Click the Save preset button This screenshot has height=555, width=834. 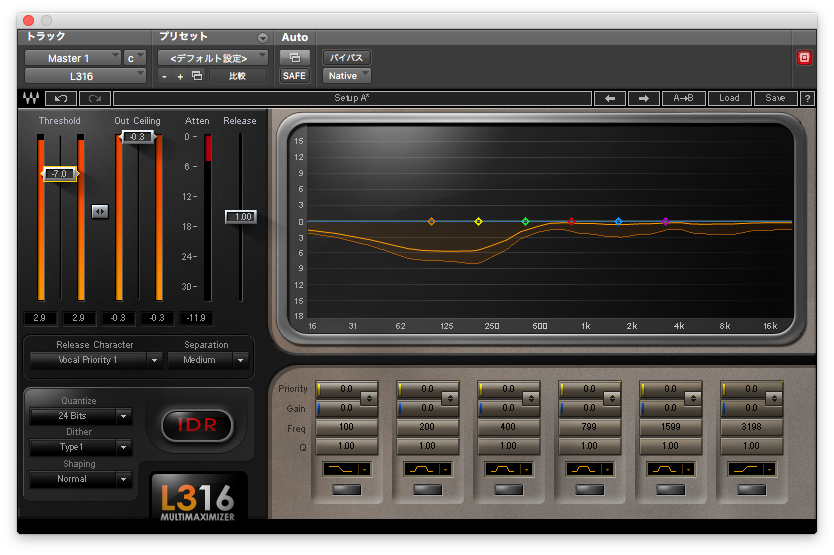(x=775, y=98)
